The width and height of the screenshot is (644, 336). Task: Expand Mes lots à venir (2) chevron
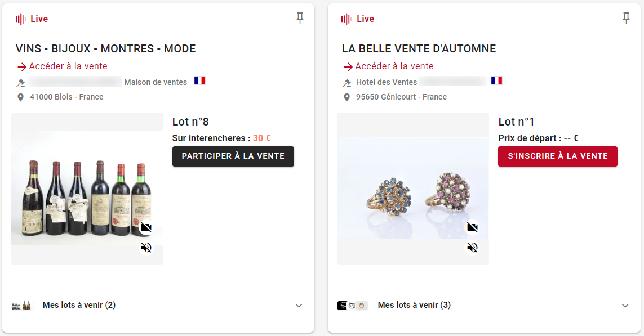pos(299,306)
